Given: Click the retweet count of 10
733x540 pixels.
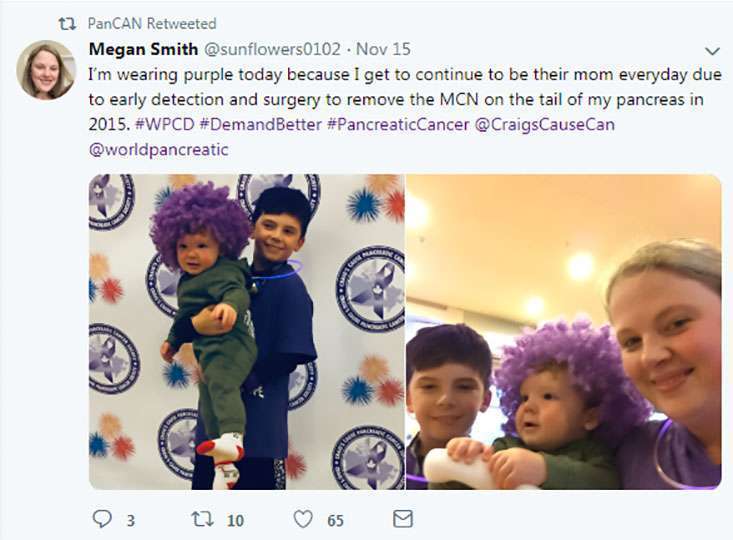Looking at the screenshot, I should (235, 520).
